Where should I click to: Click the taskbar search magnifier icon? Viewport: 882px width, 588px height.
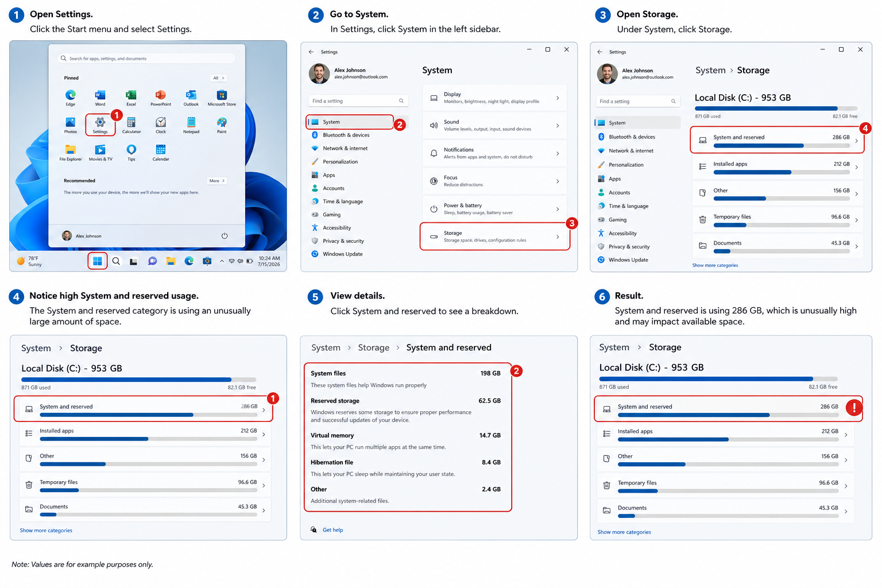pos(116,261)
